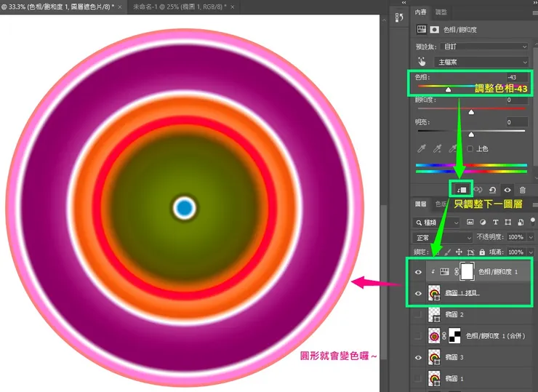Hide the 色相/飽和度 1 adjustment layer
Image resolution: width=538 pixels, height=392 pixels.
(417, 271)
